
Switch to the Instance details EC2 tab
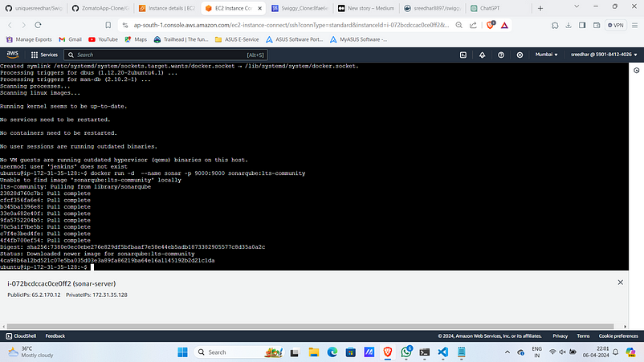point(167,8)
